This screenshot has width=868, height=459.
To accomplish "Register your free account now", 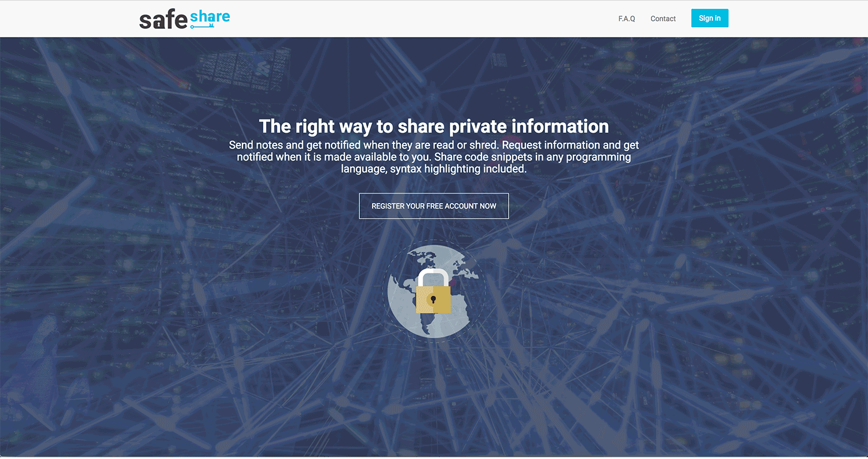I will 434,206.
